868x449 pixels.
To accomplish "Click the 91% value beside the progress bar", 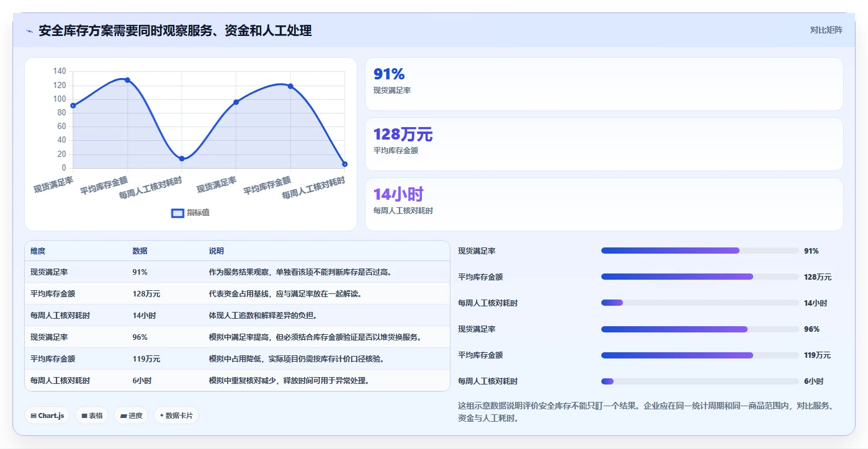I will click(811, 251).
